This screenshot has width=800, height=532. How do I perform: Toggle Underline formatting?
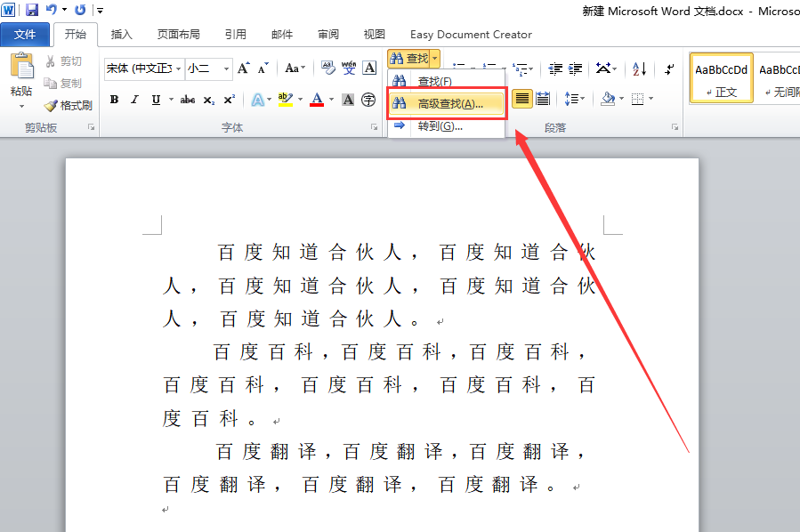(156, 100)
